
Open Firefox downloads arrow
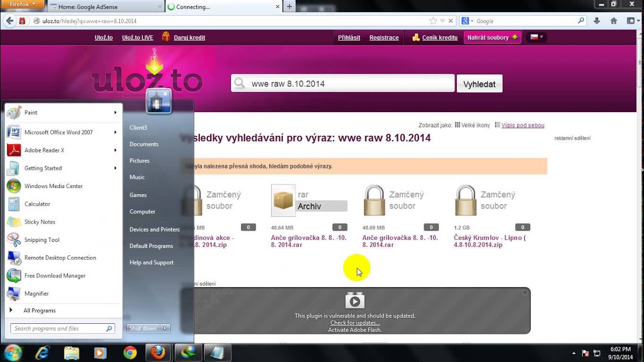(x=597, y=21)
